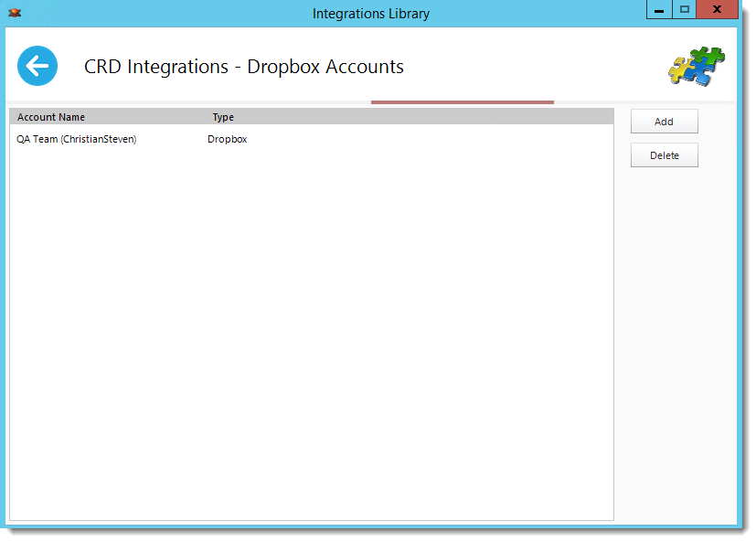Go back using the blue arrow button

37,66
